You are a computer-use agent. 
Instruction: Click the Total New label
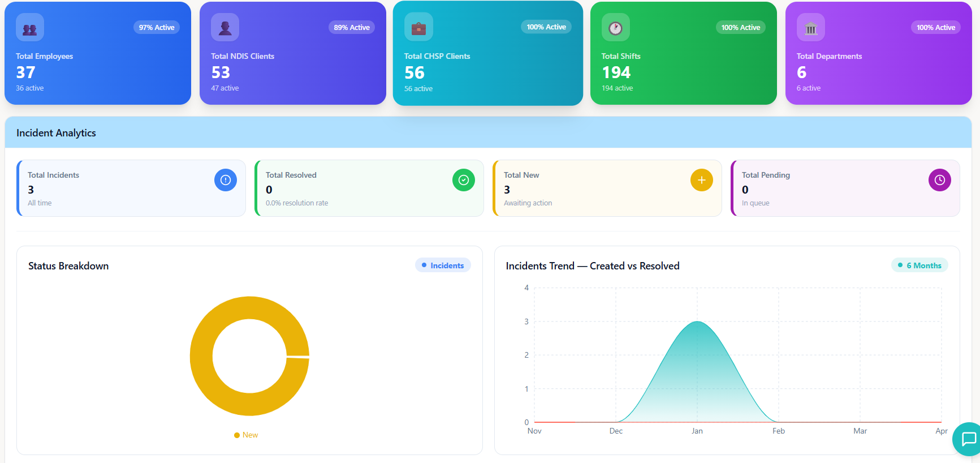[521, 175]
